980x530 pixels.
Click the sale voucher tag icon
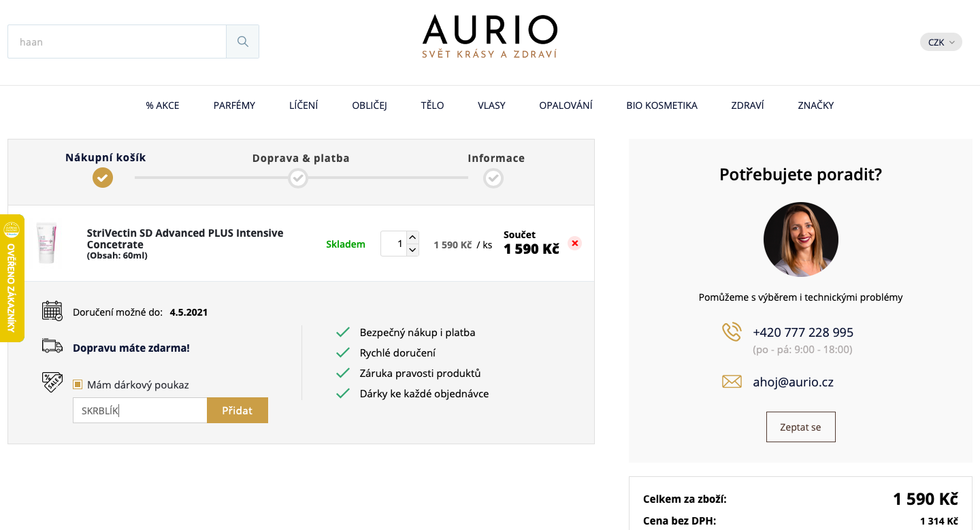[52, 382]
